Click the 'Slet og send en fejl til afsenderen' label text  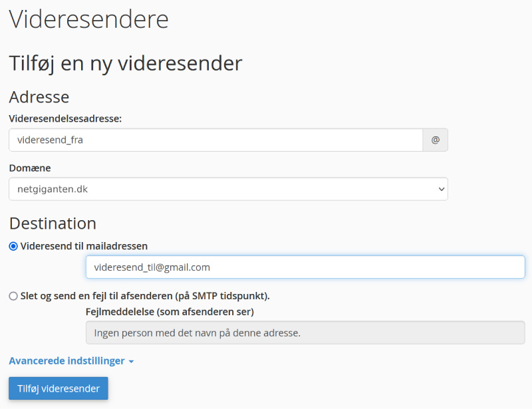click(x=145, y=296)
